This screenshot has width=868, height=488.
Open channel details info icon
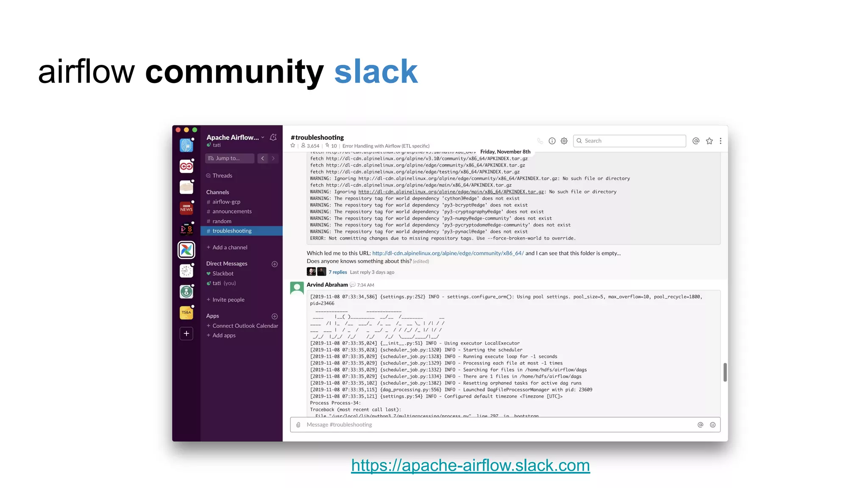[x=552, y=141]
